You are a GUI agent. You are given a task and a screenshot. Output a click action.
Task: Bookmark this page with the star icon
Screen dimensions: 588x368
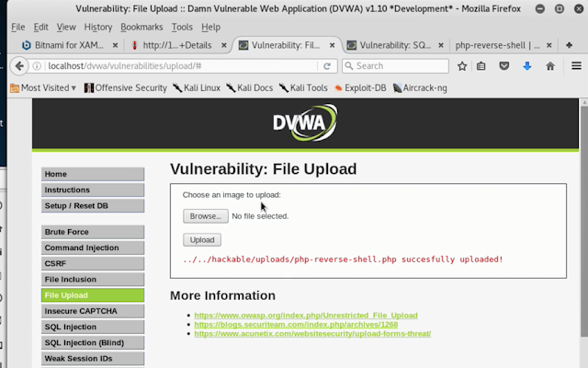[462, 66]
